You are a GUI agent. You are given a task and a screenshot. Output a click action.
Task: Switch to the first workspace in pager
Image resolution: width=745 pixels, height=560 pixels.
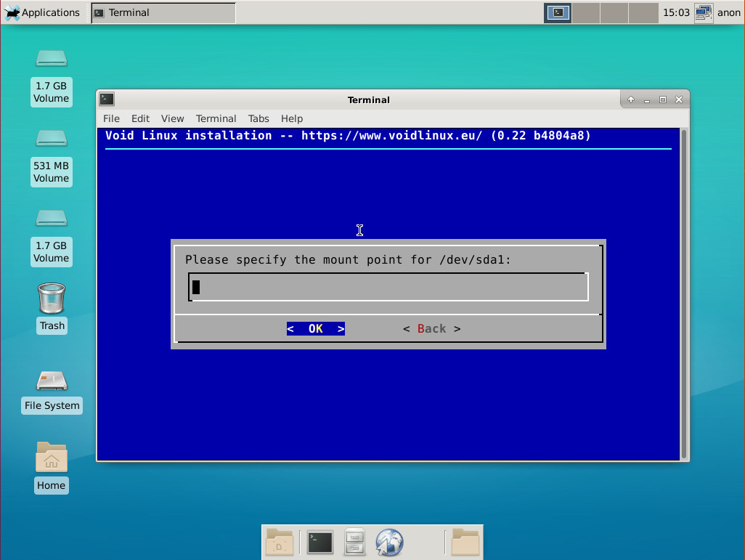tap(558, 13)
